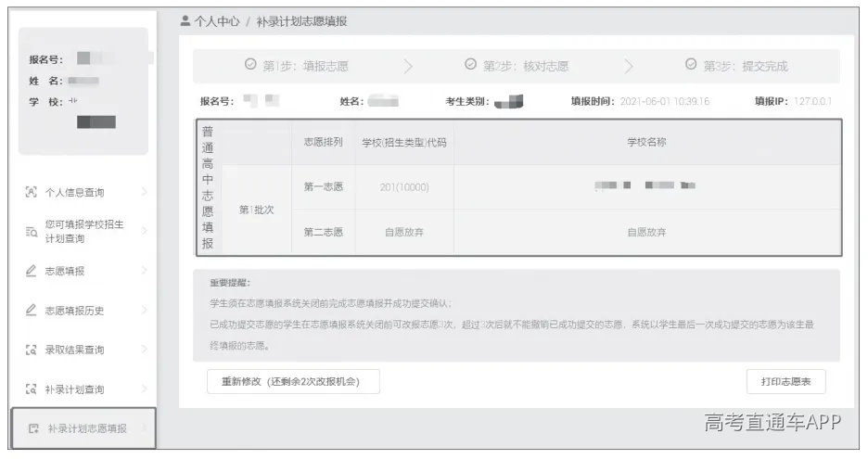The width and height of the screenshot is (868, 459).
Task: Click the check icon of 第3步
Action: [691, 64]
